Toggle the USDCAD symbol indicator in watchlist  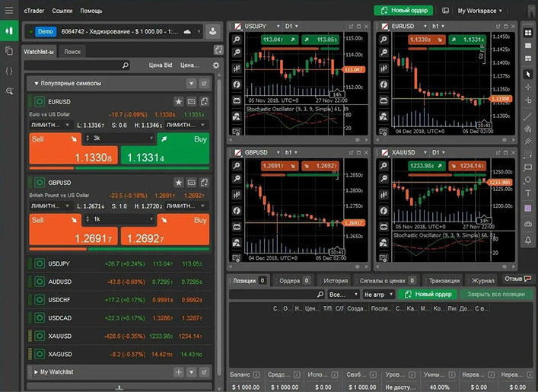(x=40, y=318)
